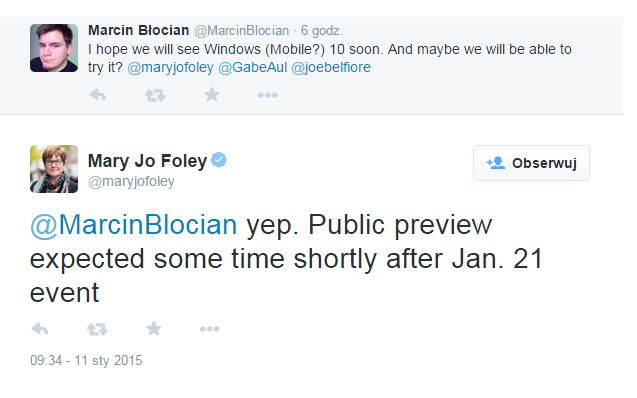This screenshot has height=398, width=637.
Task: Open the 09:34 - 11 sty 2015 timestamp
Action: 86,360
